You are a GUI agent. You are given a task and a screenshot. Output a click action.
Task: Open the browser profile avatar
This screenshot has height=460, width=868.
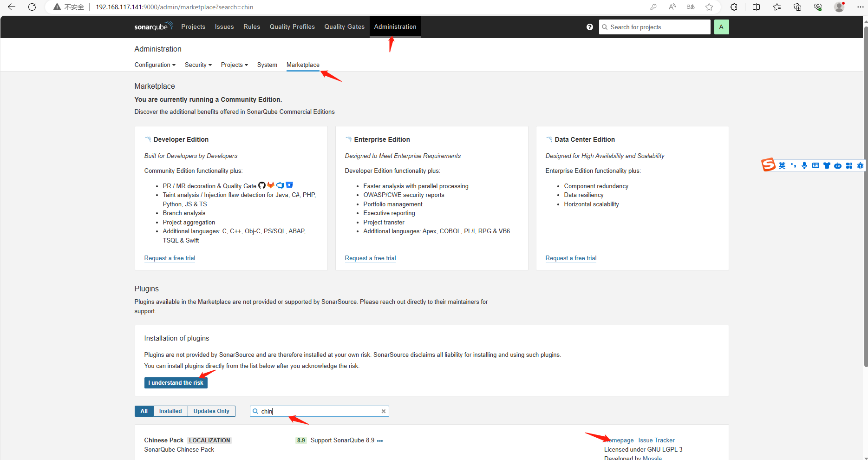click(x=839, y=7)
